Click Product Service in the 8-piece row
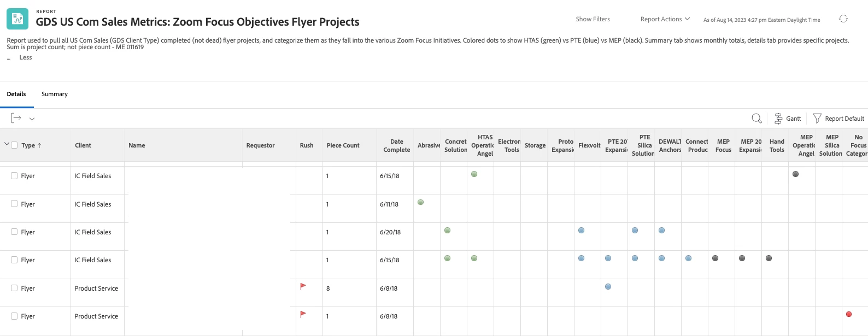This screenshot has height=336, width=868. click(x=96, y=288)
